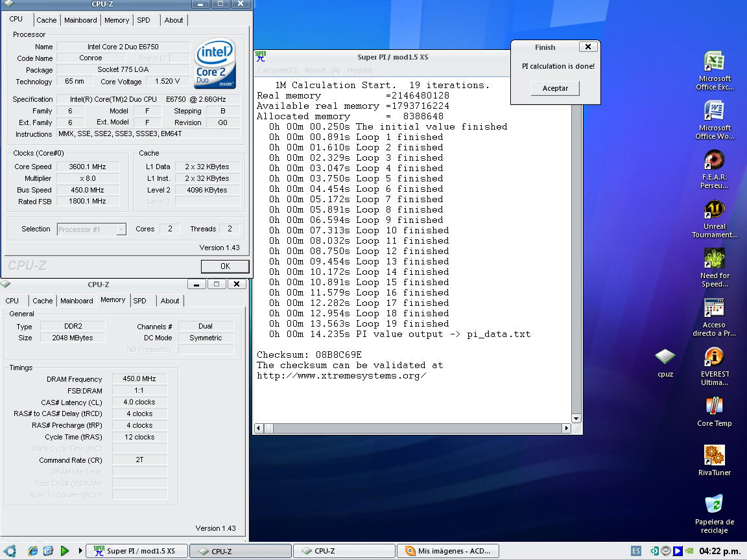Viewport: 747px width, 560px height.
Task: Open Processor #1 selection dropdown
Action: (91, 229)
